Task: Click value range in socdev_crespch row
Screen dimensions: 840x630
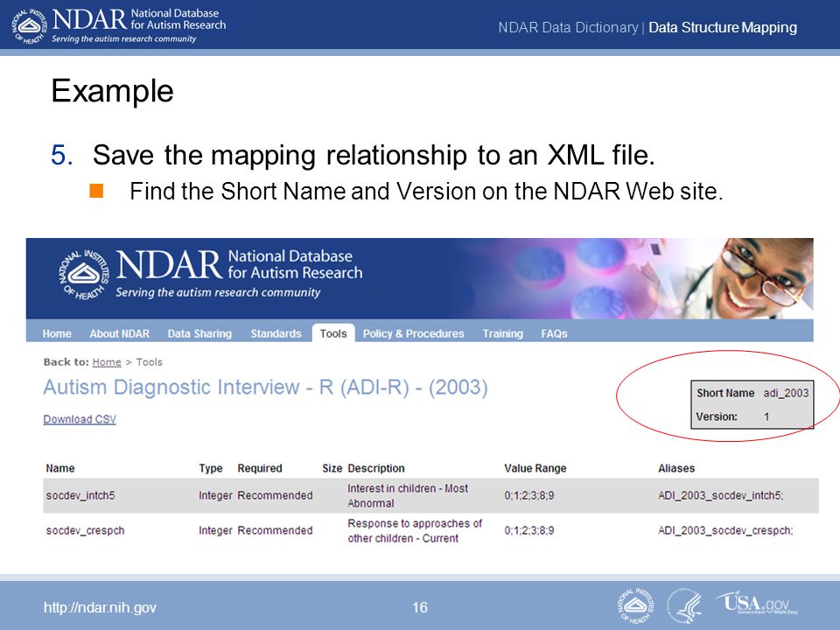Action: (529, 530)
